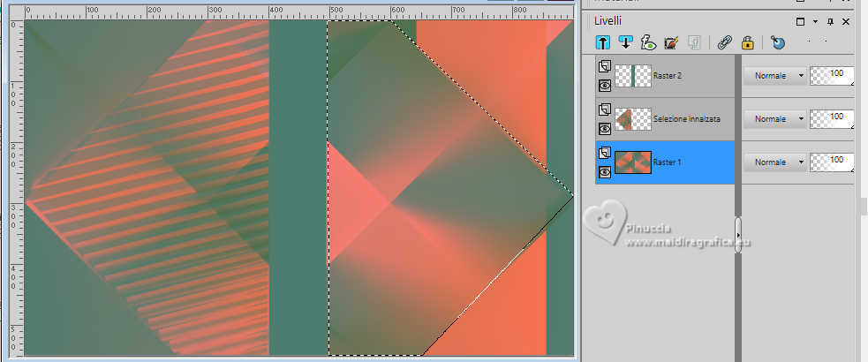
Task: Open Selezione innalzata blend mode dropdown
Action: [x=774, y=119]
